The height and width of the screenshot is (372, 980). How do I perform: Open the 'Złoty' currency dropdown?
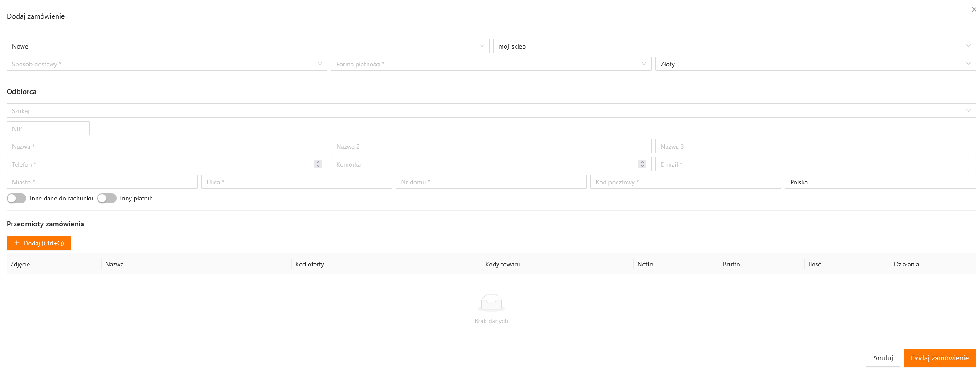click(815, 64)
